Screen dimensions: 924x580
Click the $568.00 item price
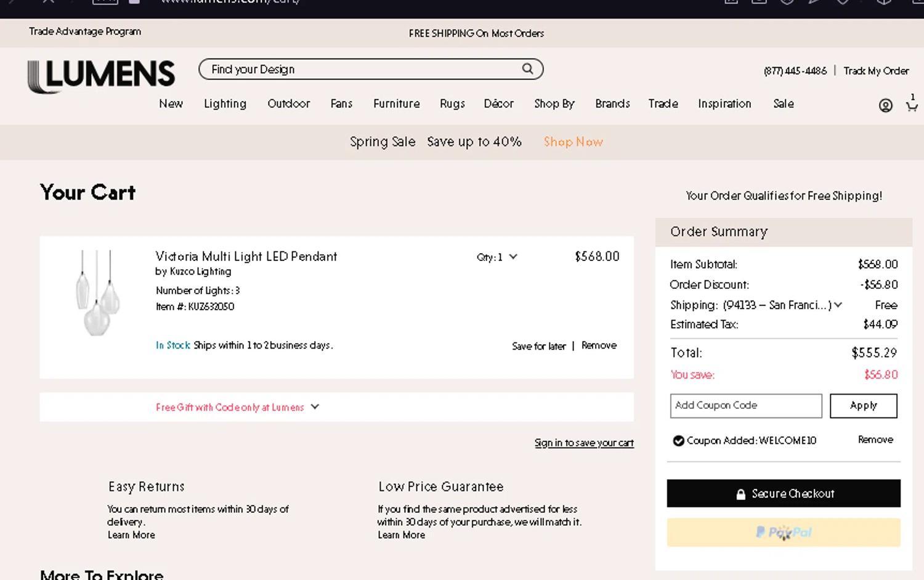pyautogui.click(x=597, y=257)
